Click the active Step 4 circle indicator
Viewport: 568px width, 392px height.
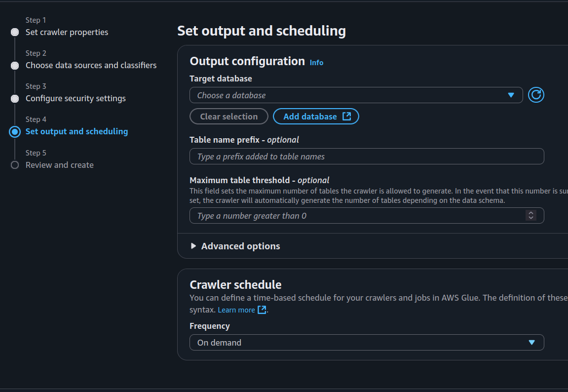(x=15, y=132)
